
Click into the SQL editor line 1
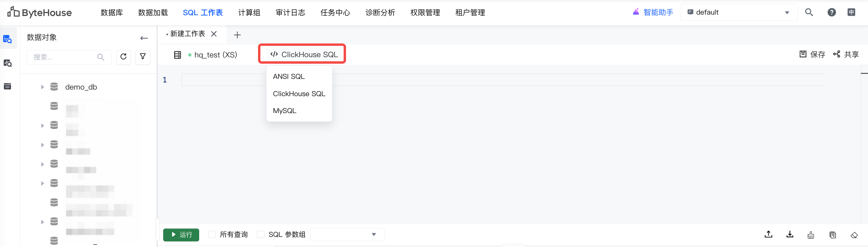[x=503, y=80]
